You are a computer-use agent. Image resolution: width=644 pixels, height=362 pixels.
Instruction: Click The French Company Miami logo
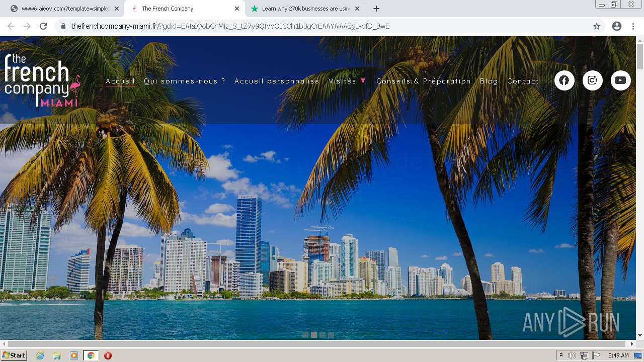click(x=42, y=80)
